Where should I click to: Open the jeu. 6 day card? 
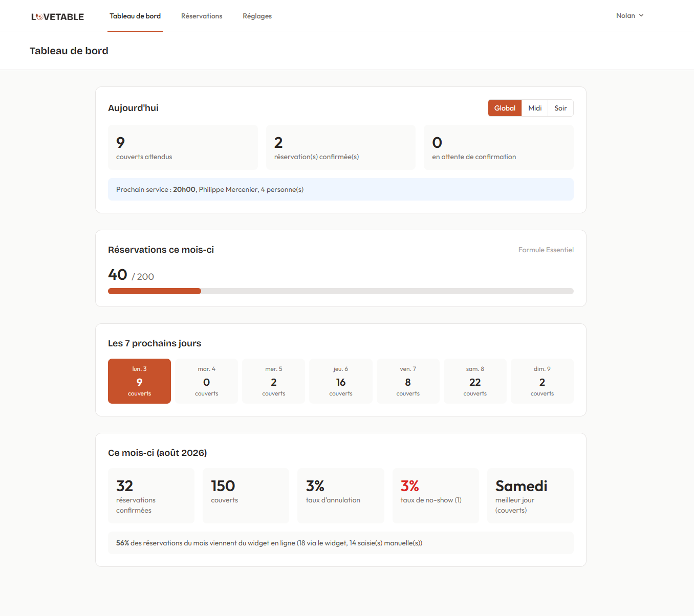click(341, 381)
